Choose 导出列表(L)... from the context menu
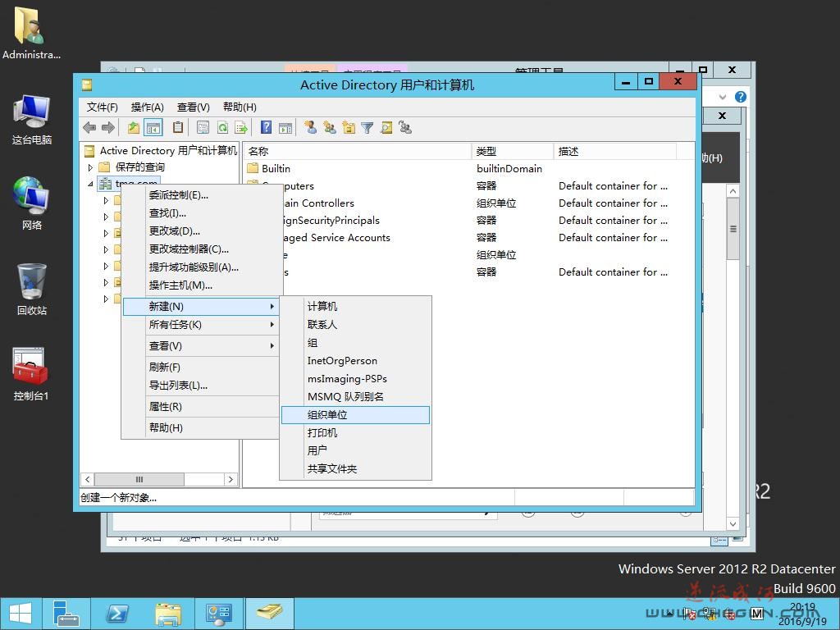This screenshot has width=840, height=630. [x=201, y=386]
